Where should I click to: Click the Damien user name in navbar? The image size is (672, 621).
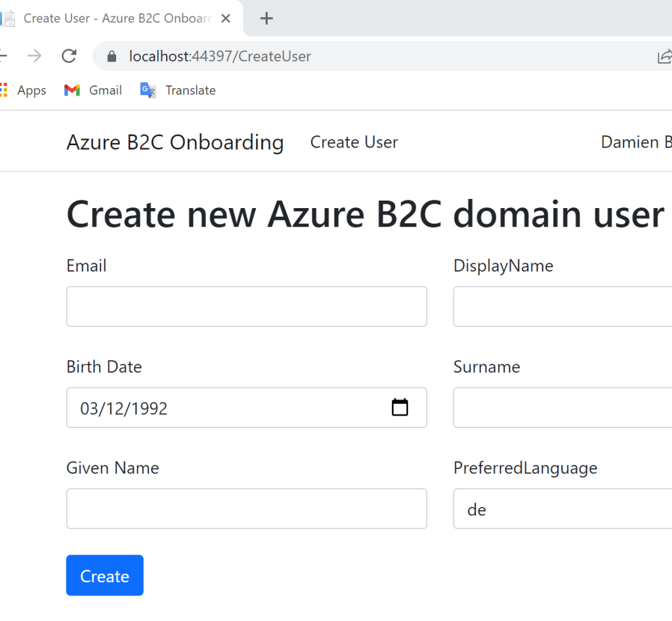tap(635, 142)
